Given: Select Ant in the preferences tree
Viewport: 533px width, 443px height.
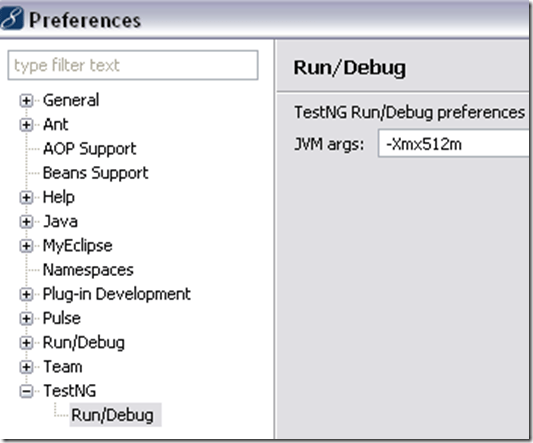Looking at the screenshot, I should 56,124.
